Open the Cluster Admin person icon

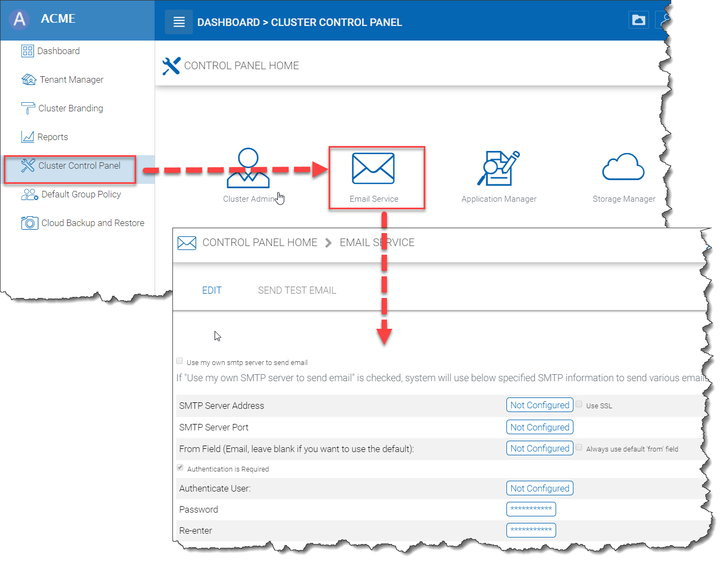(248, 168)
